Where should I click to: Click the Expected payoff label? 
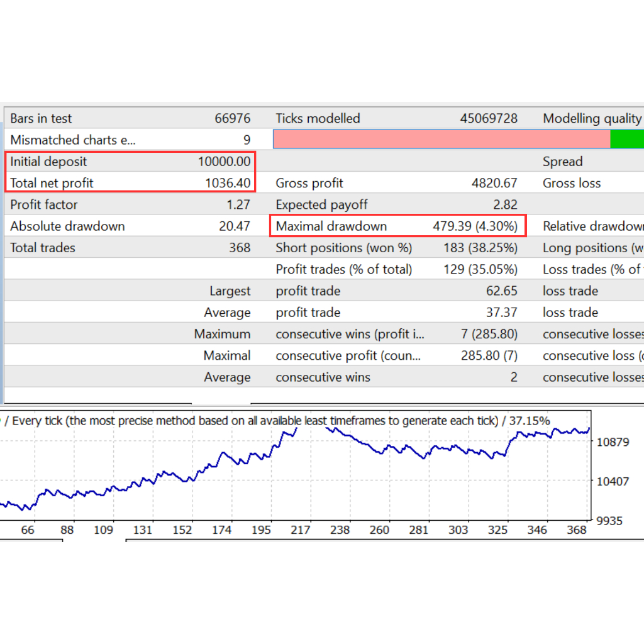(321, 205)
